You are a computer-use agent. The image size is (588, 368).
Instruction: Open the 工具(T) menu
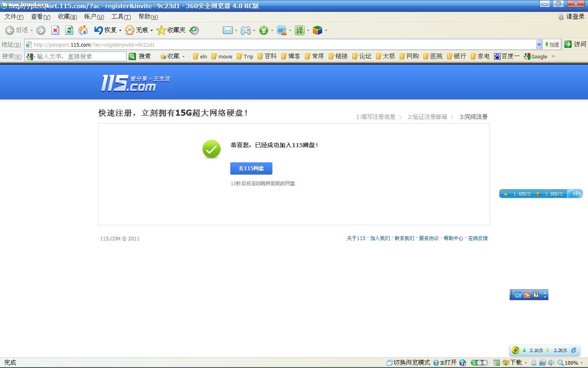121,17
